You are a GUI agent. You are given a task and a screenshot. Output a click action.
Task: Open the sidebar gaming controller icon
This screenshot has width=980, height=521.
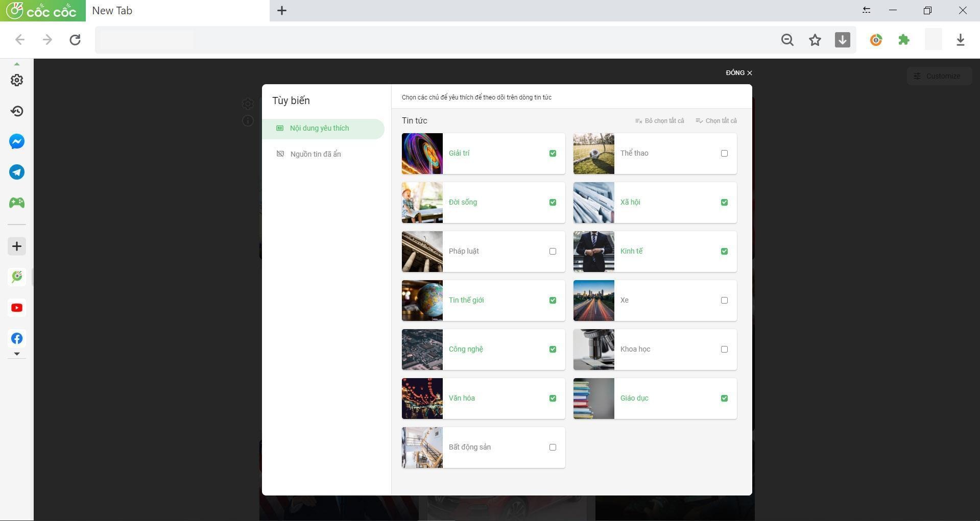[x=17, y=203]
